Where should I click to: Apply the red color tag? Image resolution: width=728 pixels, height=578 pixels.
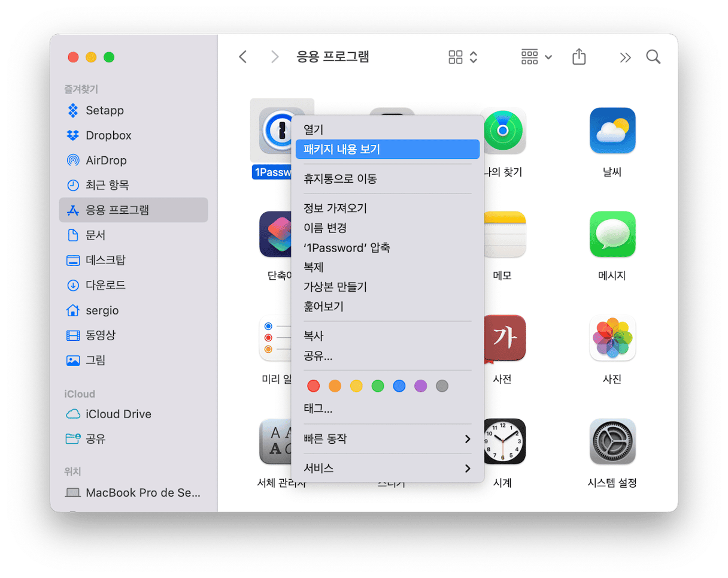[313, 386]
